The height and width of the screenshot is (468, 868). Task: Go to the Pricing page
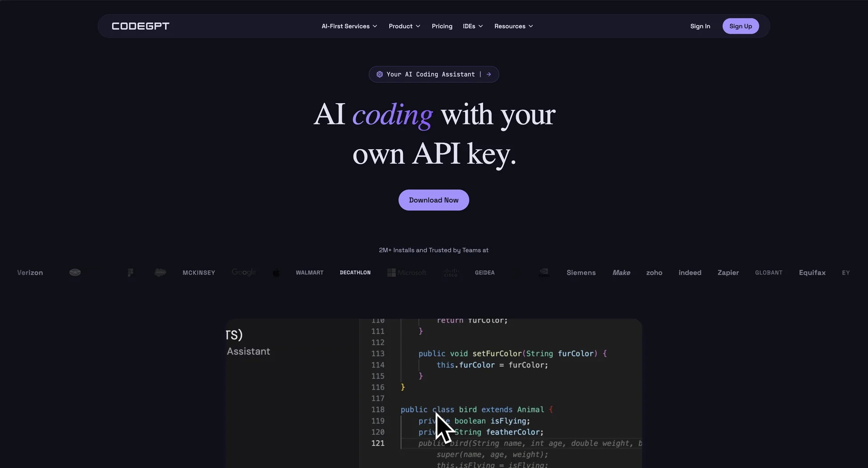[442, 26]
